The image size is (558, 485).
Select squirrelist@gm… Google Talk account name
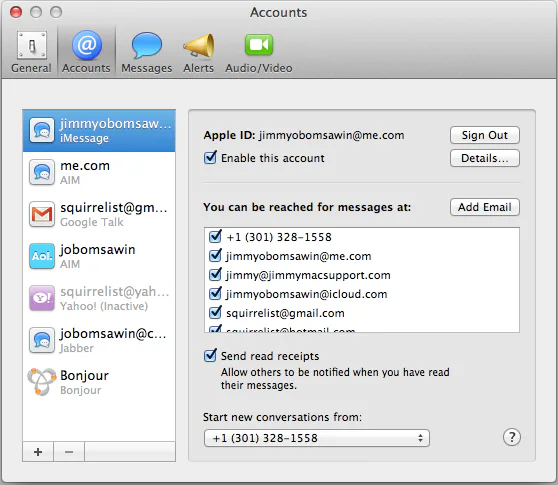click(114, 208)
